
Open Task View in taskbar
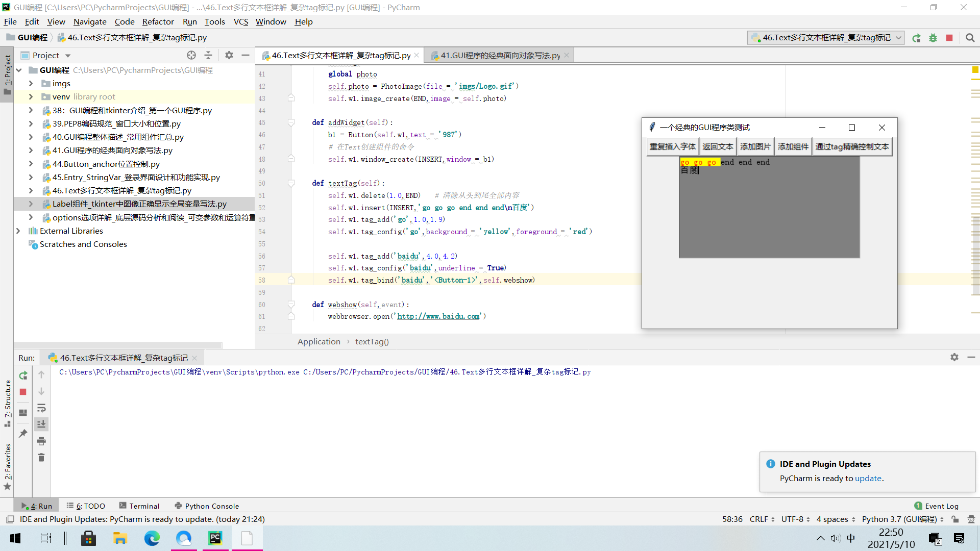(46, 538)
